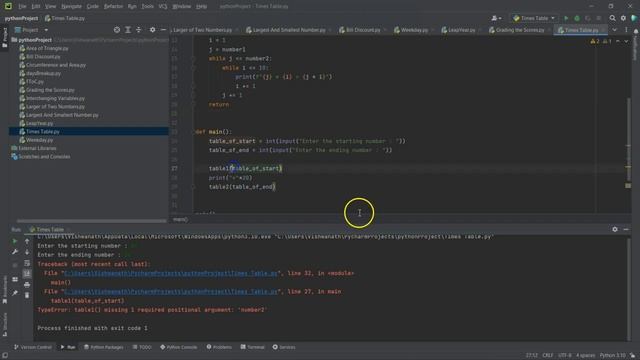Open IDE settings gear in top toolbar
This screenshot has height=360, width=640.
(623, 18)
